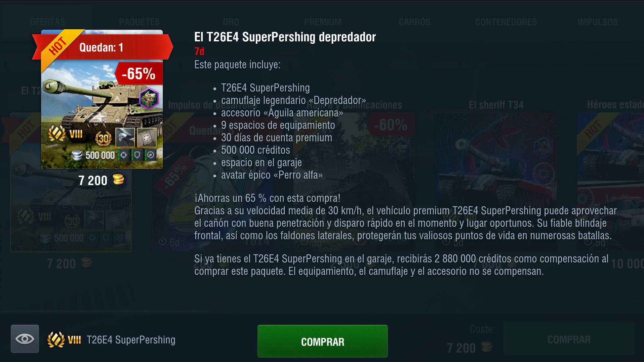
Task: Select the first equipment slot crosshair icon
Action: (x=123, y=155)
